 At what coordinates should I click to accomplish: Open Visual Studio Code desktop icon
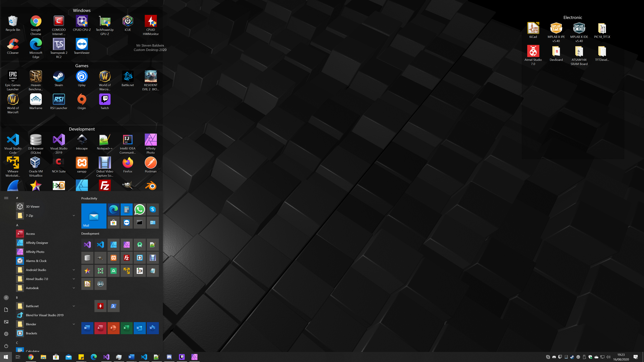(13, 140)
